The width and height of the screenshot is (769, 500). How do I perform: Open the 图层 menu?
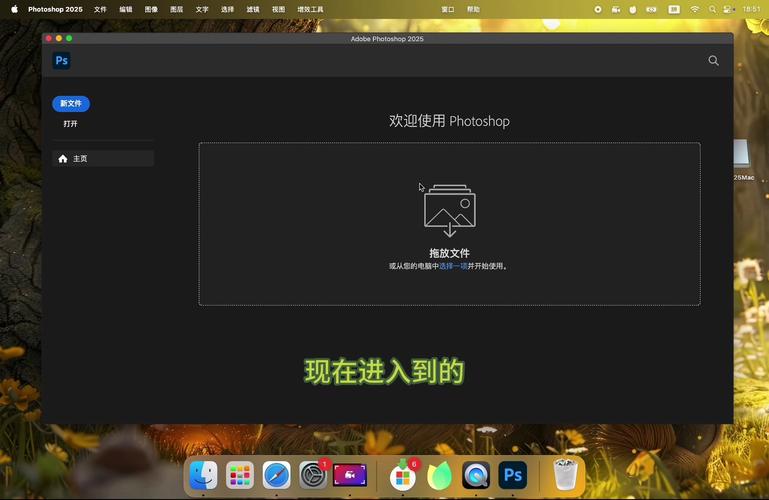point(177,9)
